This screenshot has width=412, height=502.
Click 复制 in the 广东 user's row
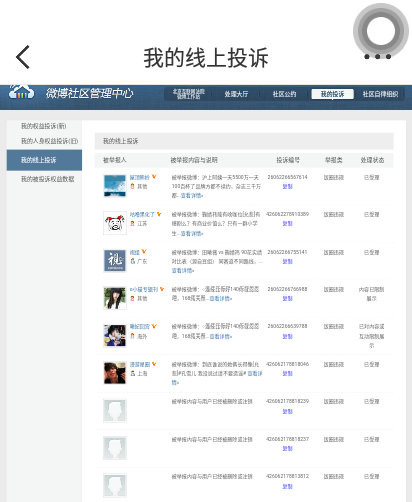coord(287,261)
